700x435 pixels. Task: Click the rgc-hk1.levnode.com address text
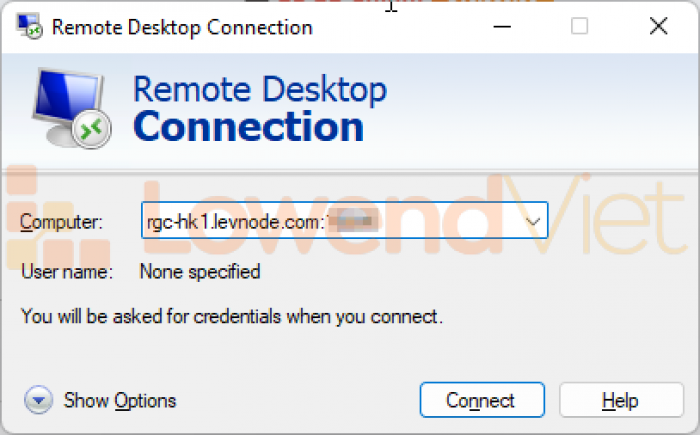(236, 222)
